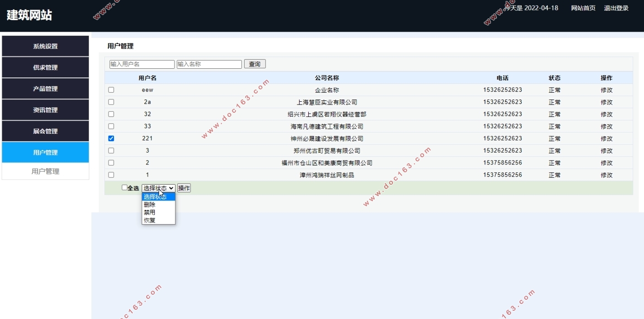Click phone 15375856256 in the 漳州鸿瑞祥丝网制品 row
The width and height of the screenshot is (644, 319).
(502, 175)
